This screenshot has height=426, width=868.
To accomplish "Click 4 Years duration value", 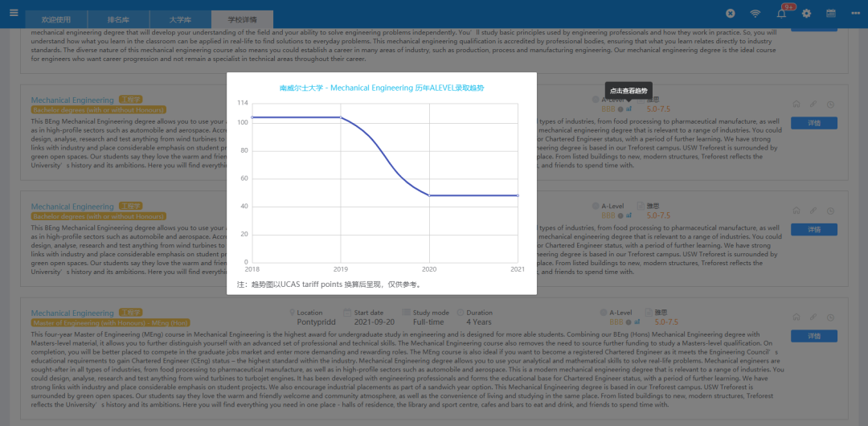I will (478, 322).
